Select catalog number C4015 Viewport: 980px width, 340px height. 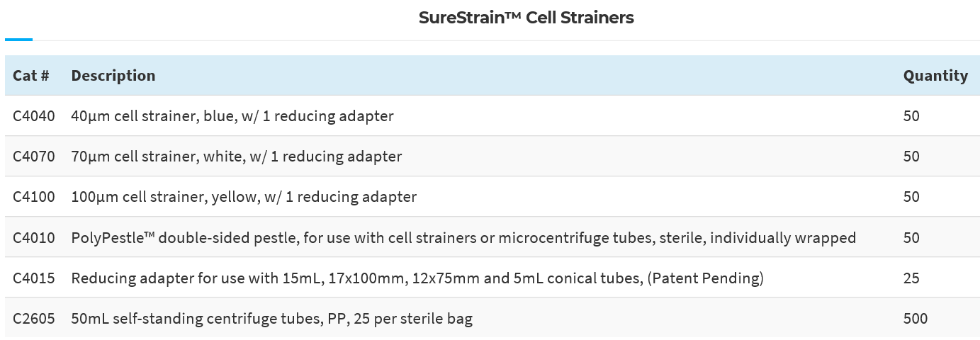pyautogui.click(x=33, y=278)
